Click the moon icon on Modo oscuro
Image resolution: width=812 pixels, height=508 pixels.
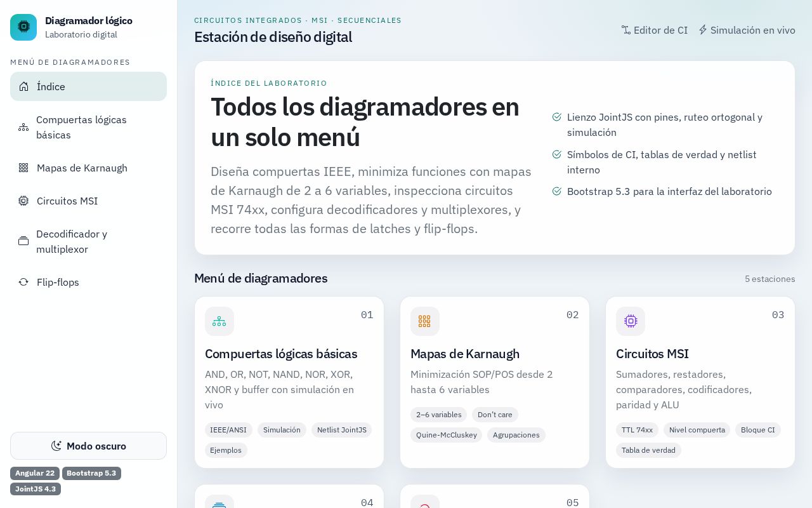56,446
